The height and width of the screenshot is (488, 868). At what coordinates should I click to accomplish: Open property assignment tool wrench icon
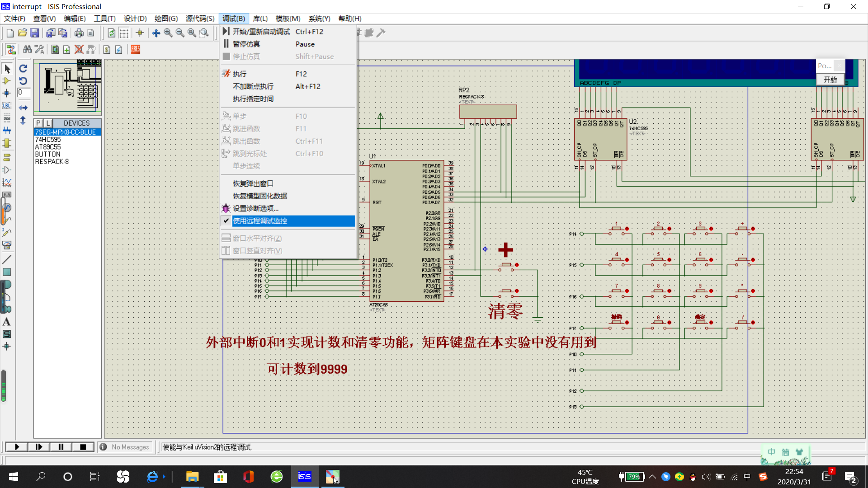pos(39,49)
